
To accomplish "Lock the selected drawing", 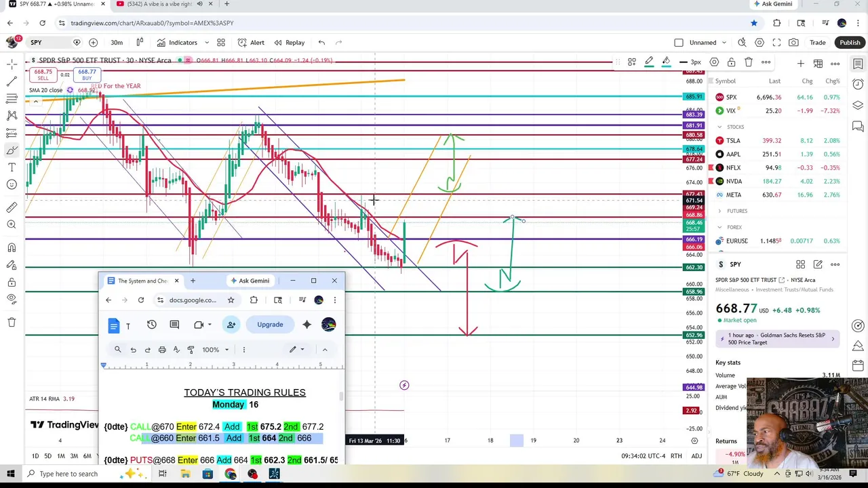I will click(731, 62).
